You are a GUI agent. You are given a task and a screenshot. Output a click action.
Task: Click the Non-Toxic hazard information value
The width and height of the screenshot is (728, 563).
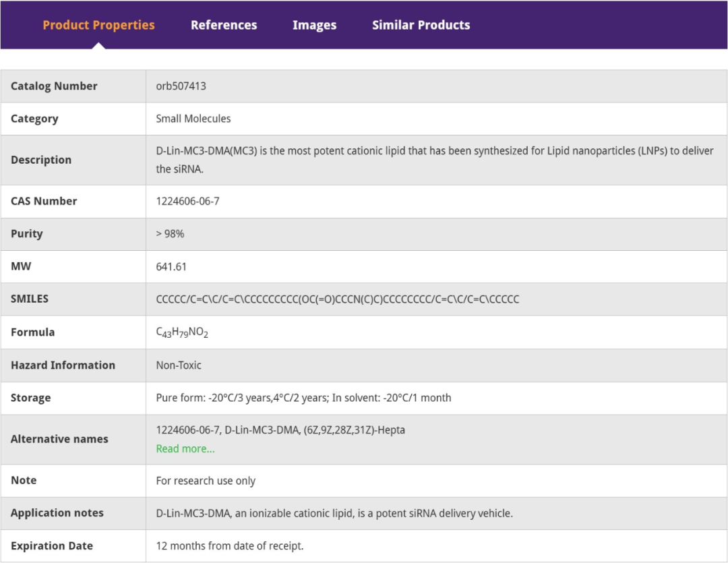pos(179,365)
